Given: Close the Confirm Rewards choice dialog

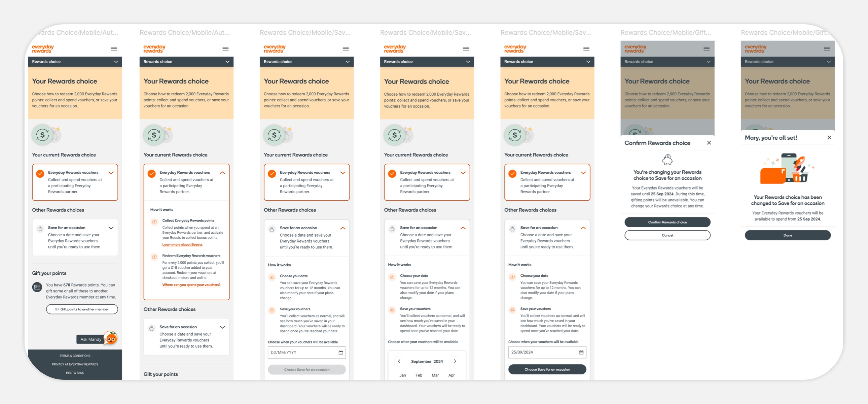Looking at the screenshot, I should point(709,143).
